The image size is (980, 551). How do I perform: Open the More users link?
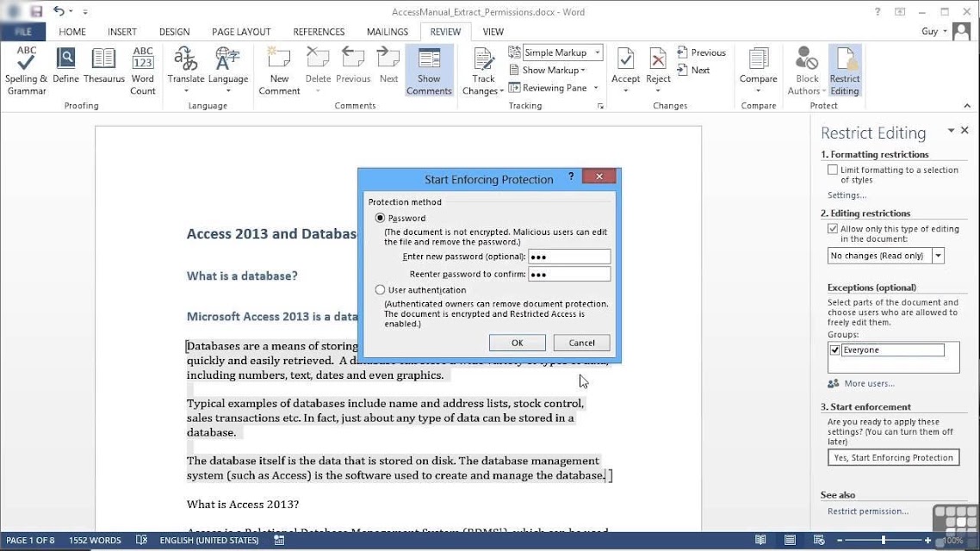point(869,384)
